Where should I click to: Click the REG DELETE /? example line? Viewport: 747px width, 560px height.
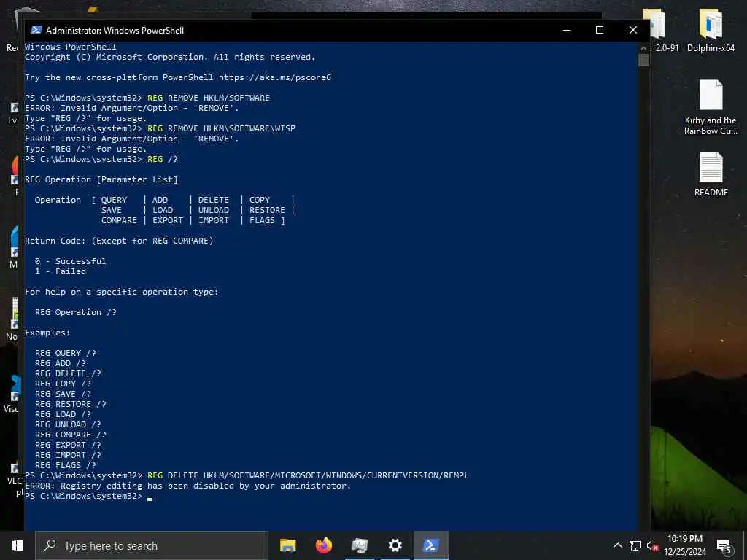(68, 373)
